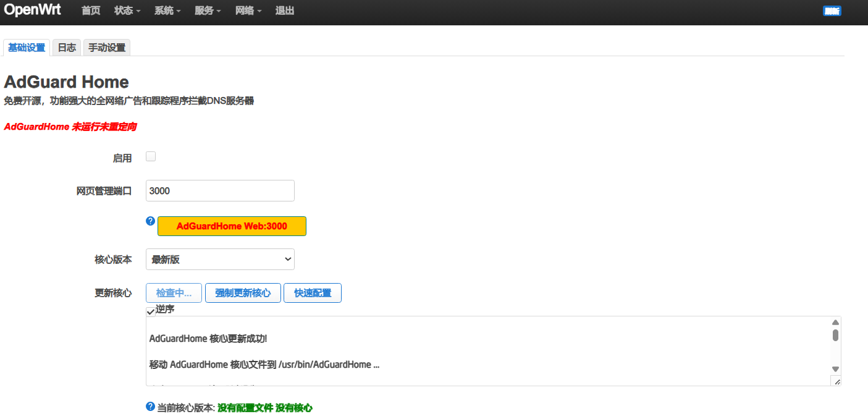Click the OpenWrt logo

click(x=32, y=11)
